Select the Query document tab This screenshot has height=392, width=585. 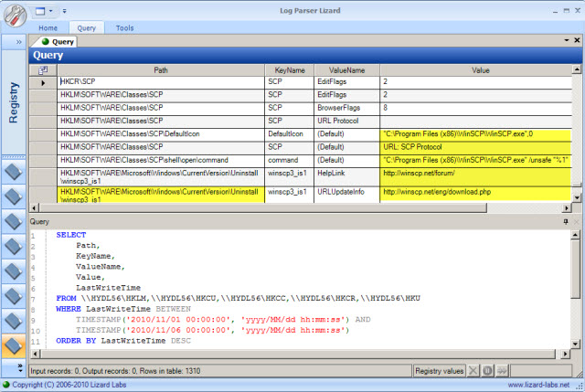click(x=58, y=42)
